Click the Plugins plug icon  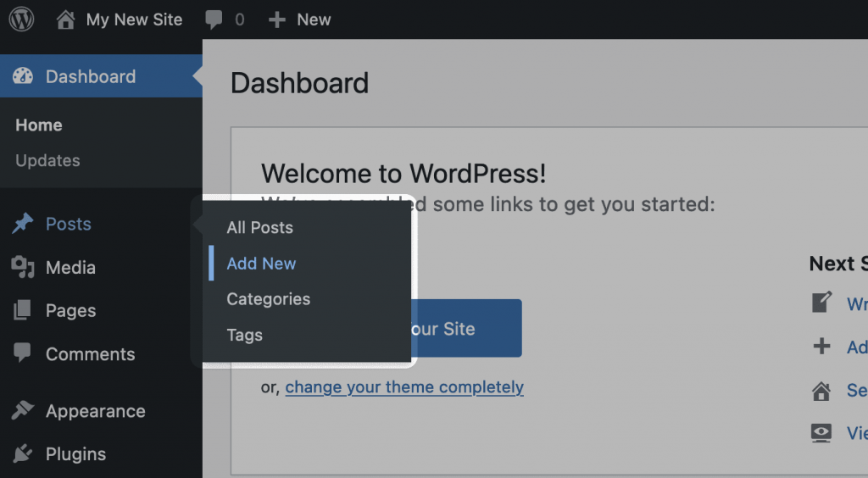coord(23,454)
